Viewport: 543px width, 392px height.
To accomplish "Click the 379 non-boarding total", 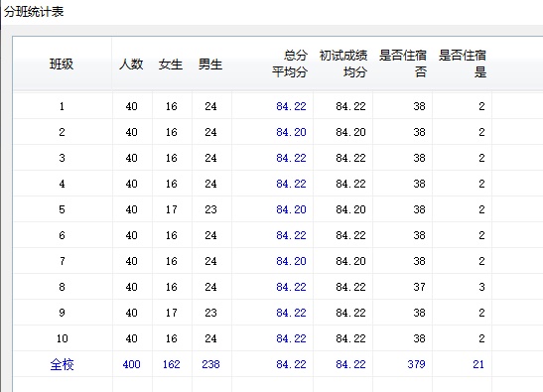I will [x=416, y=364].
